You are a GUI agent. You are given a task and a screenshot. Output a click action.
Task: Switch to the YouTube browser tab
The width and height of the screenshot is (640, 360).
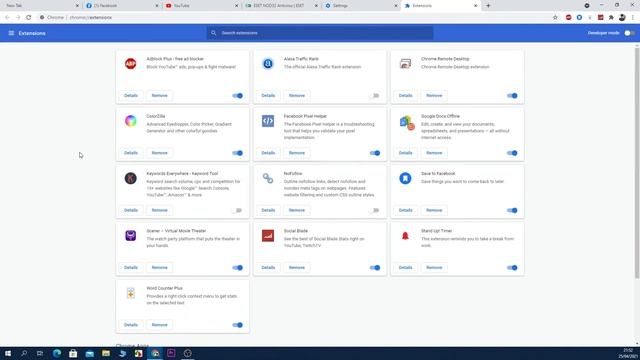[201, 6]
